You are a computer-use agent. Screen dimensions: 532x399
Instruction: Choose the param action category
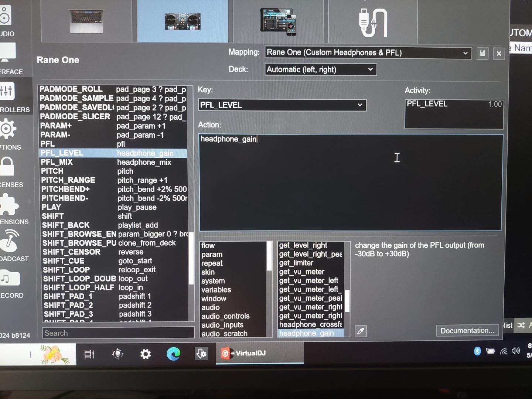(233, 255)
